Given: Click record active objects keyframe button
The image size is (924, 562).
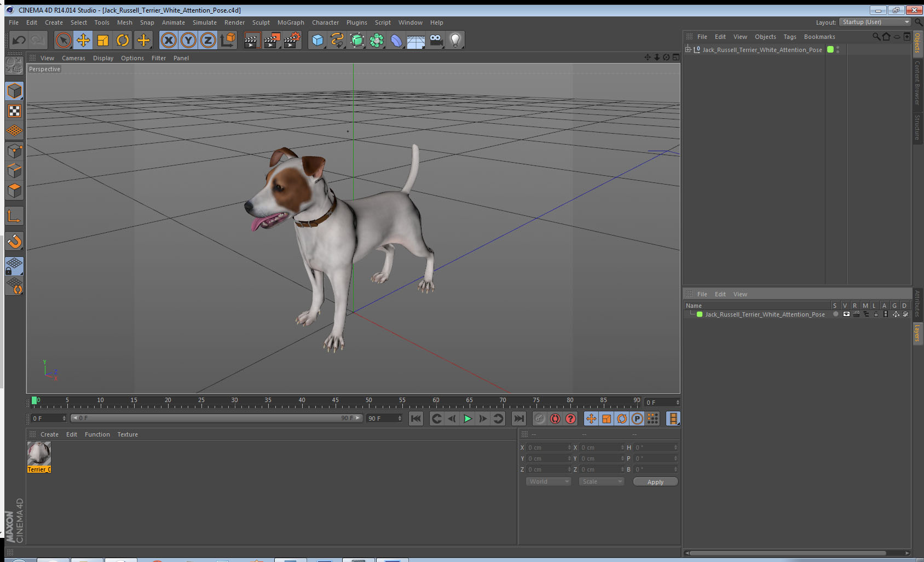Looking at the screenshot, I should pos(540,418).
